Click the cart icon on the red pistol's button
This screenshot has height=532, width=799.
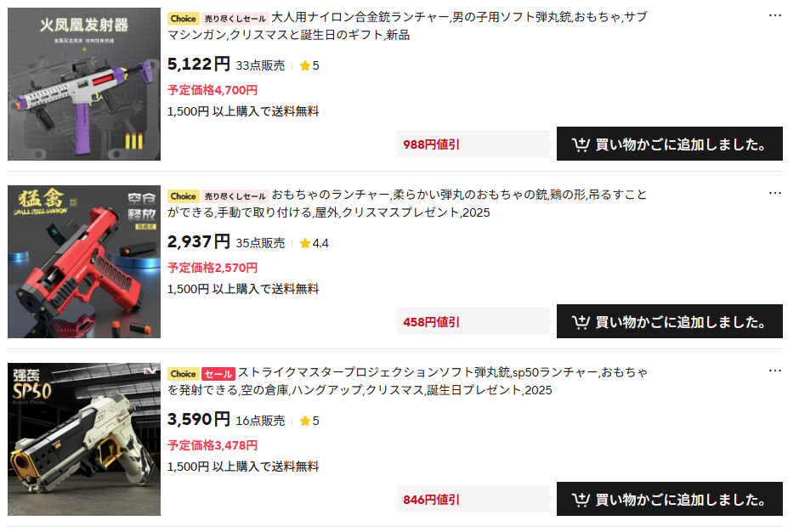point(581,321)
